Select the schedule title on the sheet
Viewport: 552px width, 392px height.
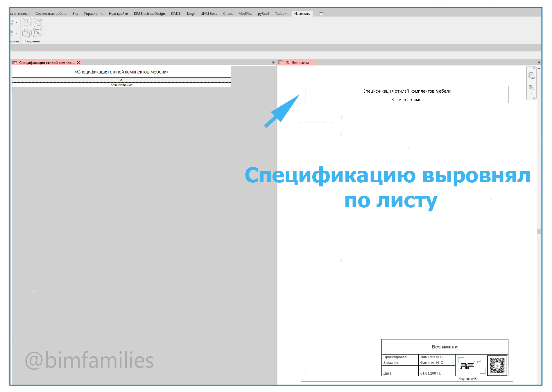point(407,91)
